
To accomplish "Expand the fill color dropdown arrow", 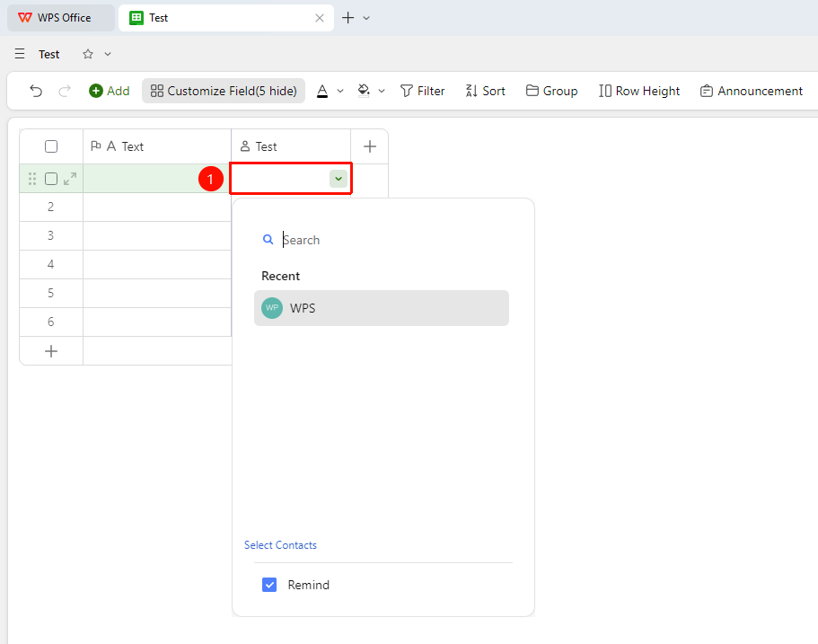I will [x=382, y=91].
